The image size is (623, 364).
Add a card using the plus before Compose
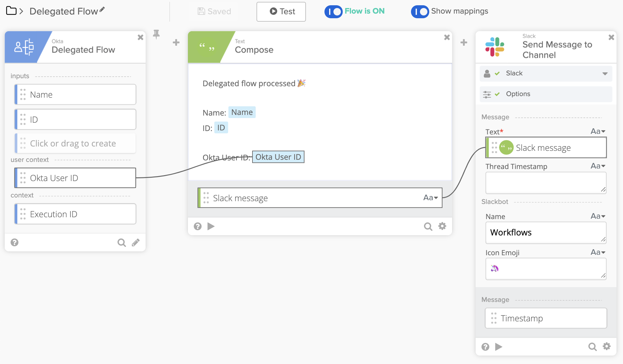pyautogui.click(x=176, y=42)
